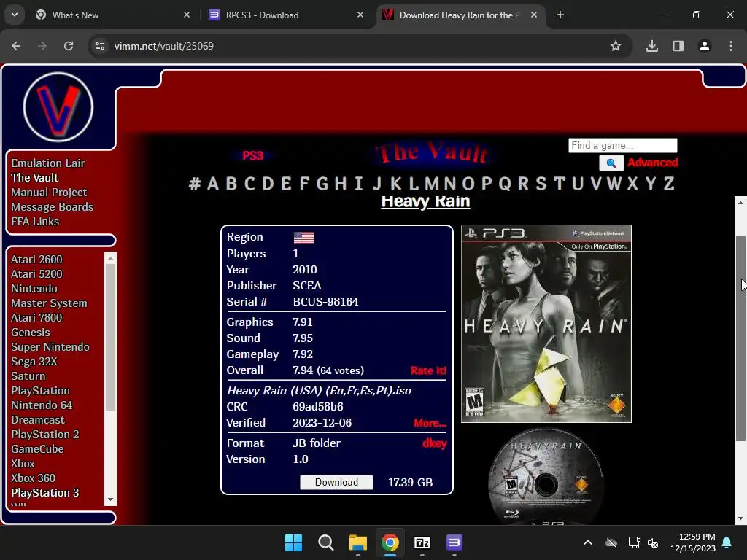The width and height of the screenshot is (747, 560).
Task: Click the Vimm's Lair V logo
Action: click(58, 106)
